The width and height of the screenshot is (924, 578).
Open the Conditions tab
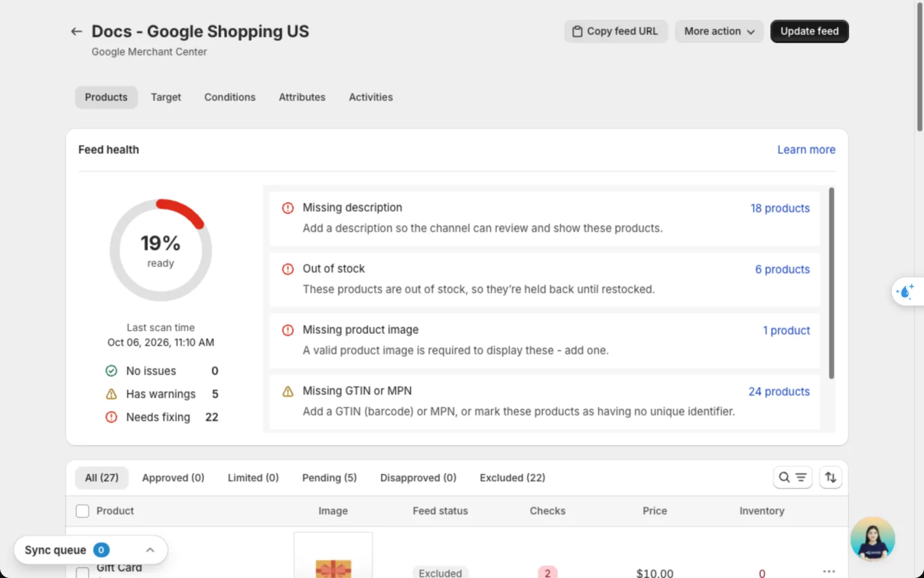[x=230, y=98]
